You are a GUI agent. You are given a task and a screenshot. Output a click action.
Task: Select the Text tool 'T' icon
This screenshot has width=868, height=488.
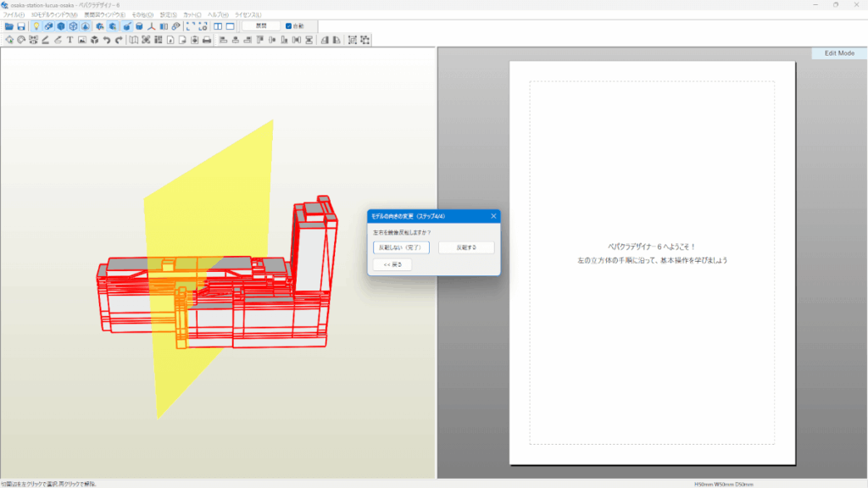[70, 40]
